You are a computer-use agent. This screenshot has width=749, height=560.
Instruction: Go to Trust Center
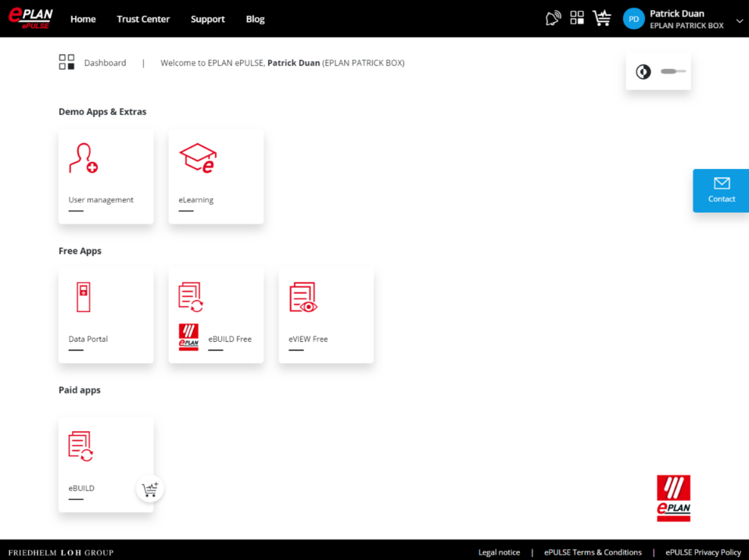click(x=143, y=19)
